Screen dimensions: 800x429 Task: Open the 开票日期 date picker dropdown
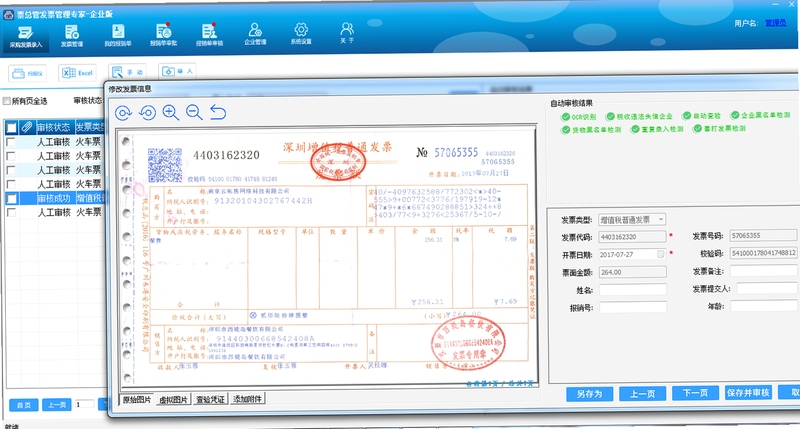coord(661,254)
